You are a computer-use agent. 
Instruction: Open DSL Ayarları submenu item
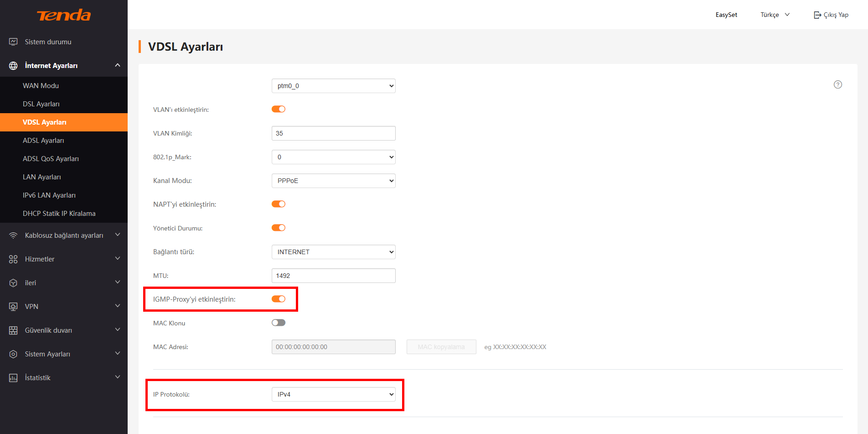[64, 104]
